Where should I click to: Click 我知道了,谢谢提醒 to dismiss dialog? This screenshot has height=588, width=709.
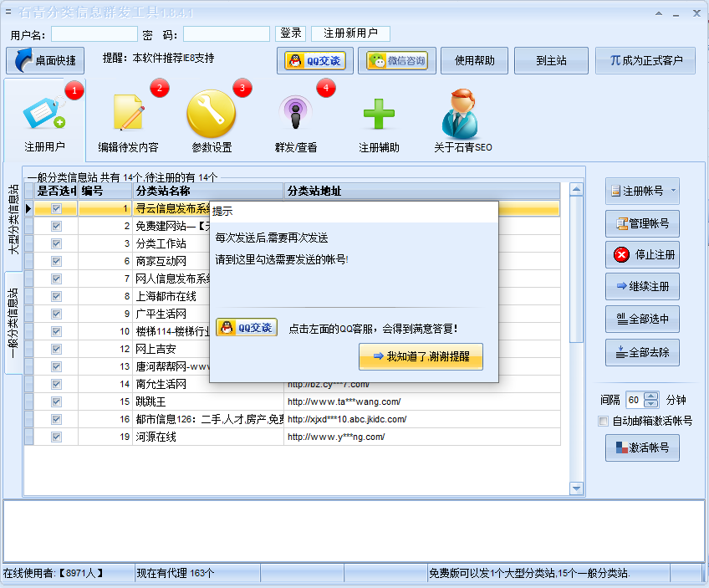[x=421, y=356]
